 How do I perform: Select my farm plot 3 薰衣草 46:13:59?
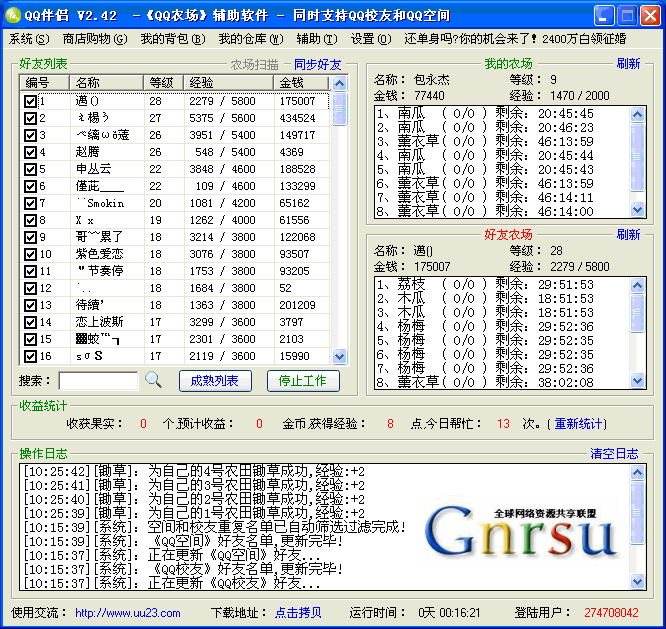pyautogui.click(x=485, y=141)
